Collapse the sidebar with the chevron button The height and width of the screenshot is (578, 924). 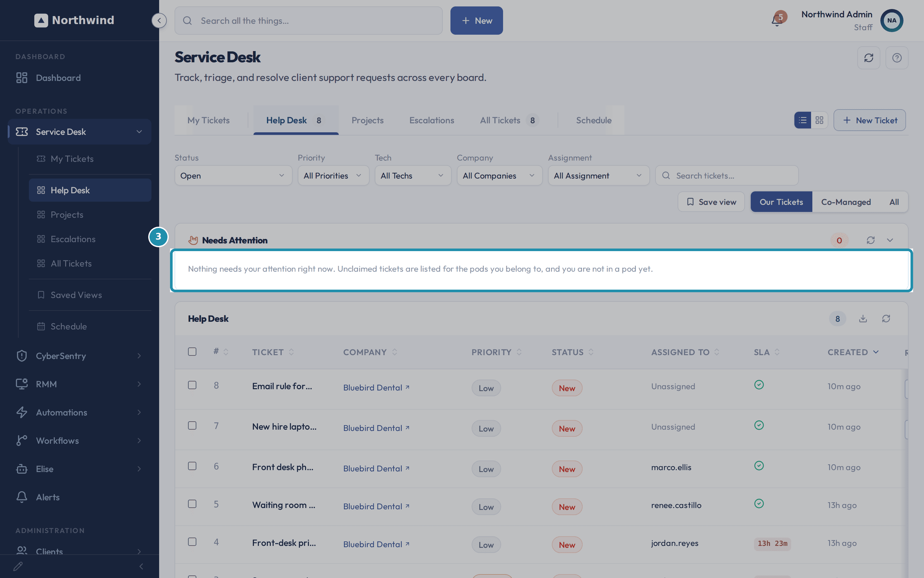click(159, 21)
